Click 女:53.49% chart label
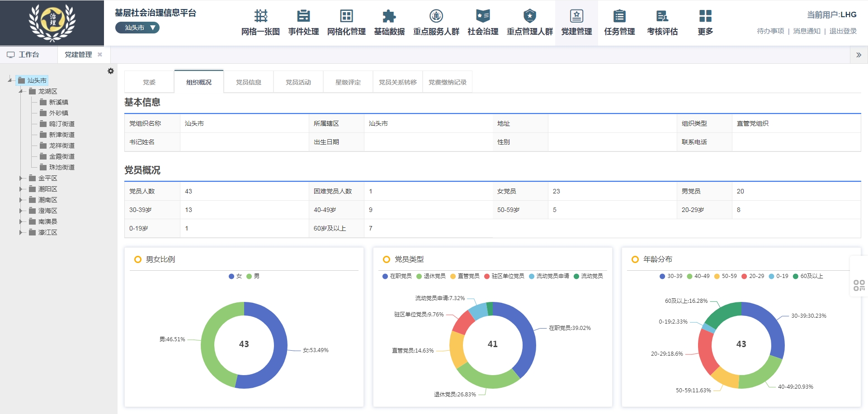The image size is (868, 414). 316,350
